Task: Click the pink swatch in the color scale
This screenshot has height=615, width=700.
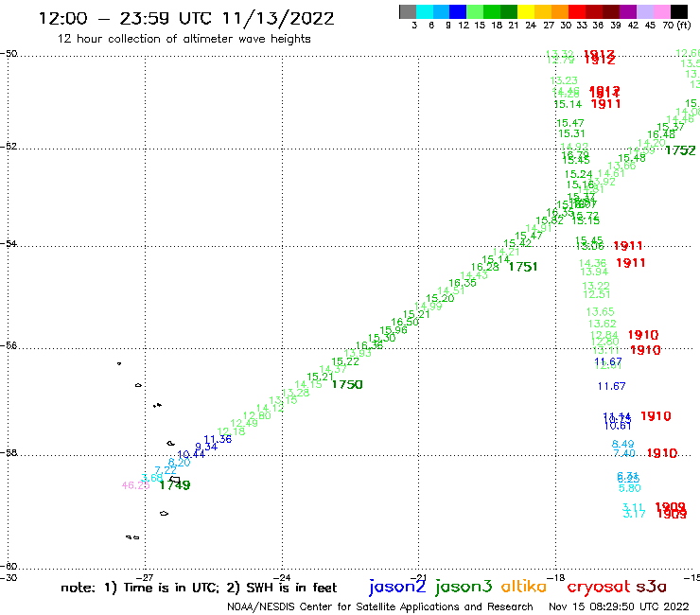Action: click(x=662, y=11)
